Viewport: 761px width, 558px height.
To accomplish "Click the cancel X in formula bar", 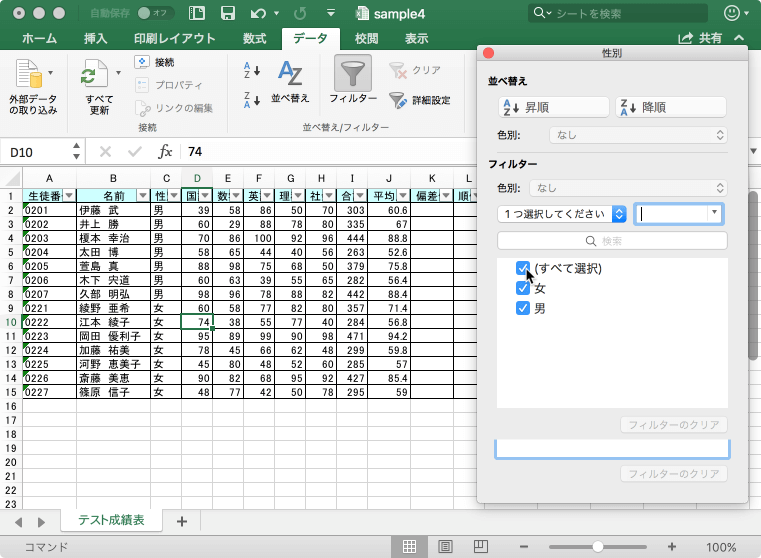I will 105,152.
